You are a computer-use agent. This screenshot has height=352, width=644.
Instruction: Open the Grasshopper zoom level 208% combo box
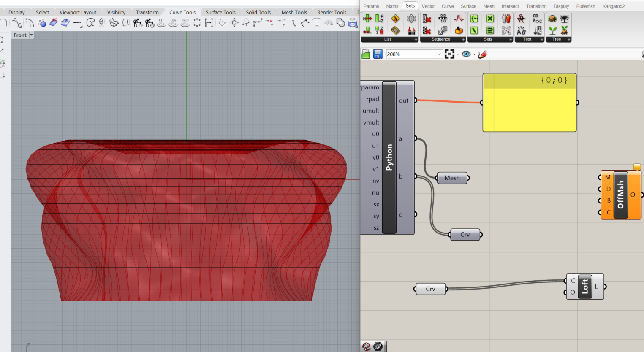tap(414, 54)
